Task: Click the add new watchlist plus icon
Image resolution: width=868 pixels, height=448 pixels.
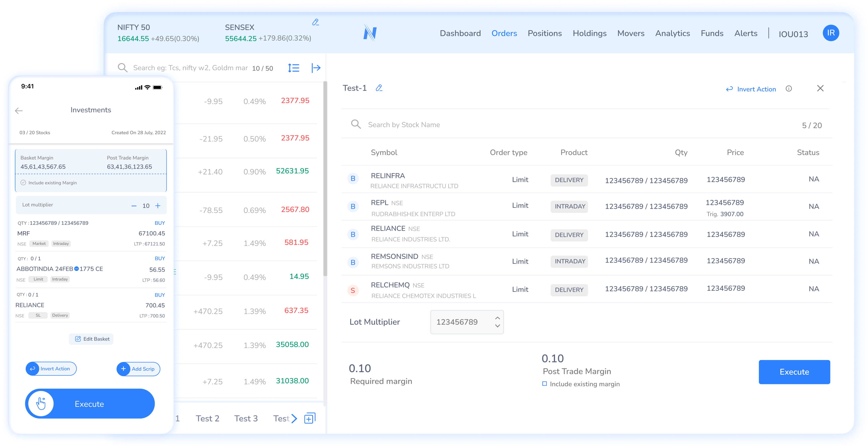Action: click(x=310, y=418)
